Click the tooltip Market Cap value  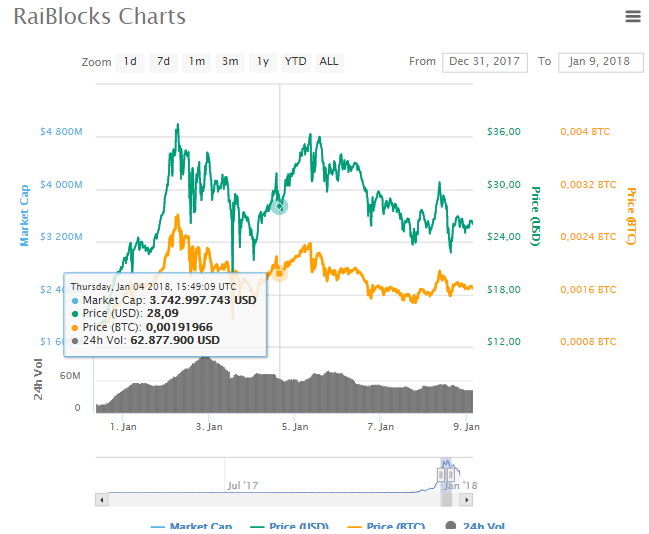click(x=203, y=300)
